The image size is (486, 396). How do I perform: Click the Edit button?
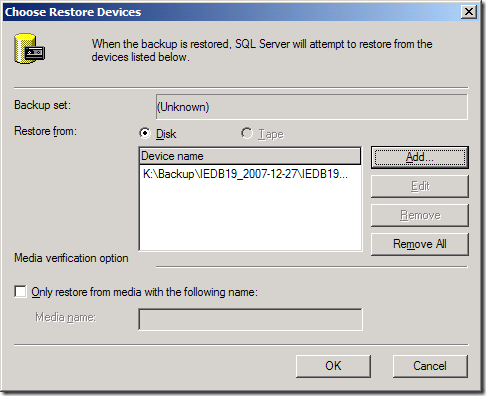point(420,186)
